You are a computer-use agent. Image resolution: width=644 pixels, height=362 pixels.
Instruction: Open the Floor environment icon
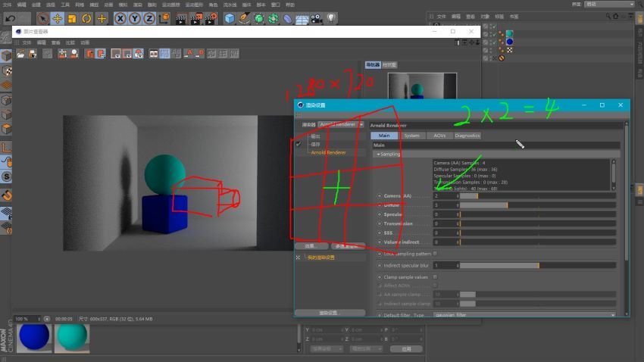pos(302,18)
